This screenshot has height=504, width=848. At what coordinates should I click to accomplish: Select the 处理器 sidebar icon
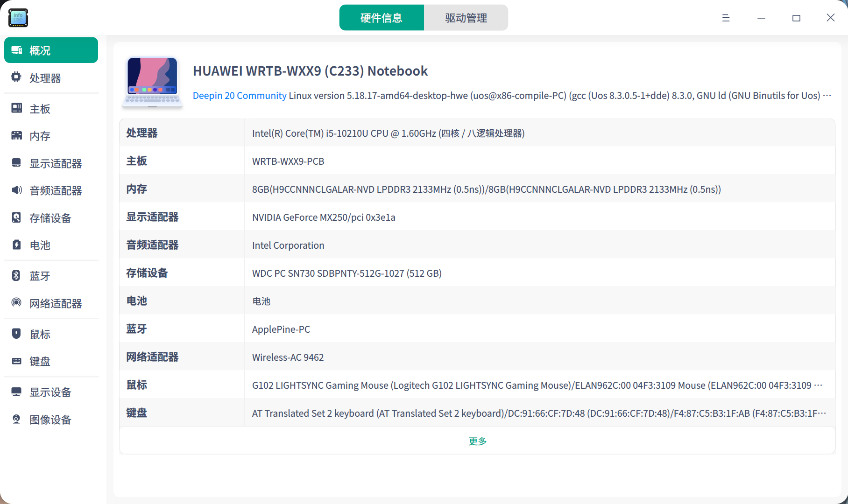pos(16,77)
